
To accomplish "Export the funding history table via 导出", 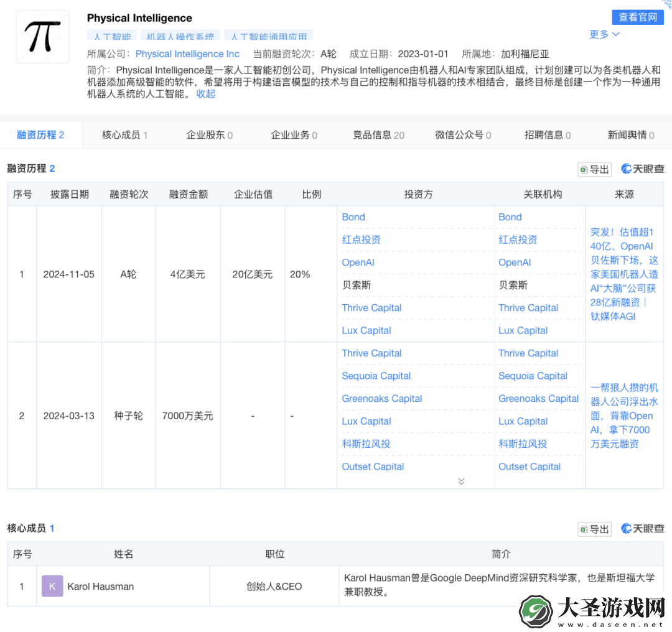I will 594,169.
